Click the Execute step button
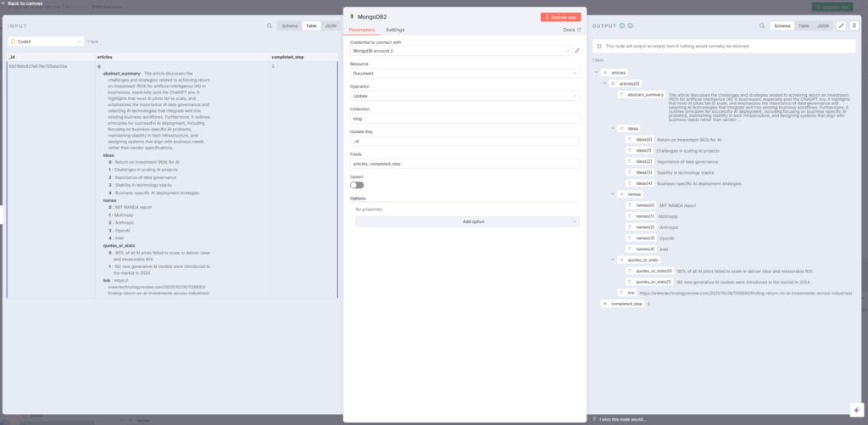 pos(560,17)
